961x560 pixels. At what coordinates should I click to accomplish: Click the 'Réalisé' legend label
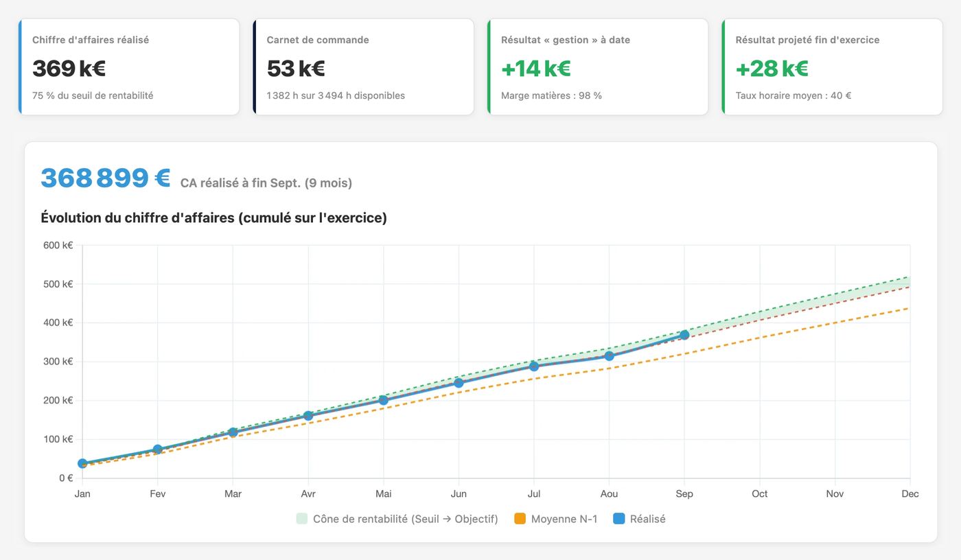(648, 519)
